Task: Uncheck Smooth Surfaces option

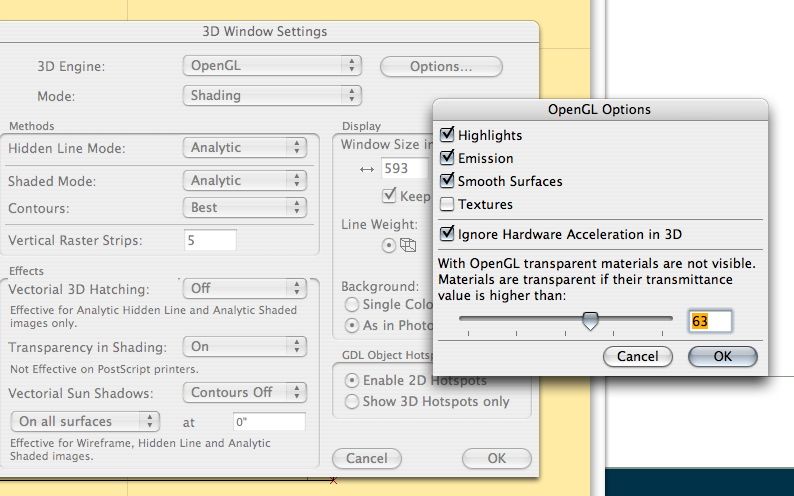Action: 447,180
